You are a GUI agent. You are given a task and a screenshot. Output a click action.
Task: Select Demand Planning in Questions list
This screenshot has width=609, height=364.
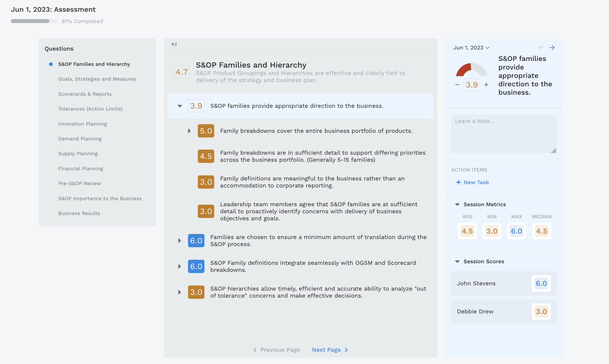click(80, 139)
